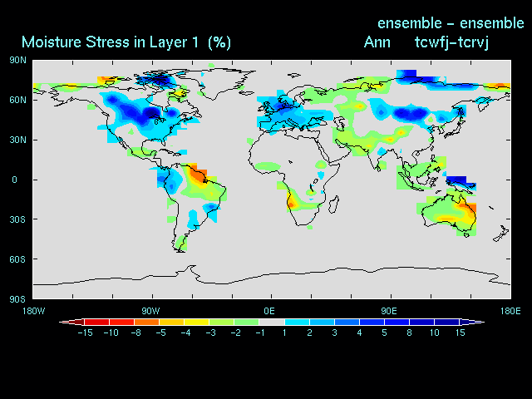
Task: Click the dark blue swatch between 8 and 10
Action: click(x=422, y=322)
